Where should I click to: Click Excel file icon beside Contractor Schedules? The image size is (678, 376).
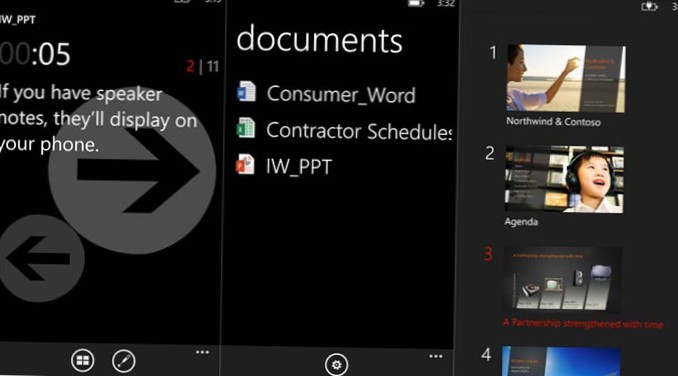[x=246, y=128]
